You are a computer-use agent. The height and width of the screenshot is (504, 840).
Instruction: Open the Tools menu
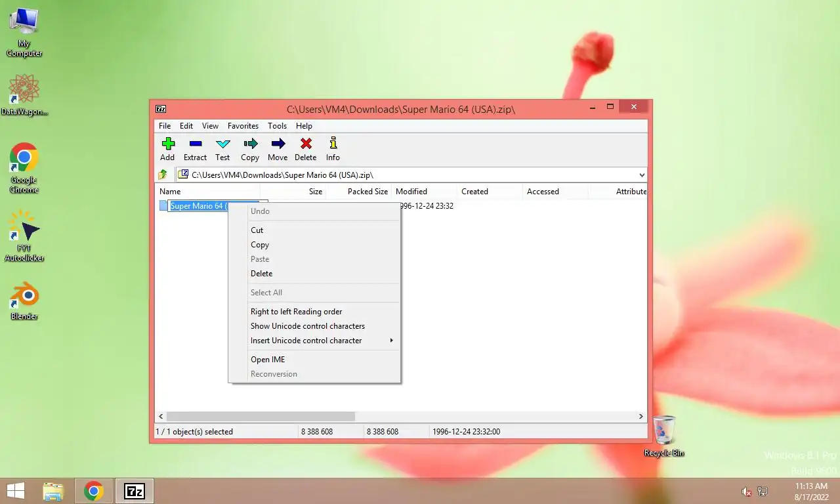pyautogui.click(x=277, y=126)
